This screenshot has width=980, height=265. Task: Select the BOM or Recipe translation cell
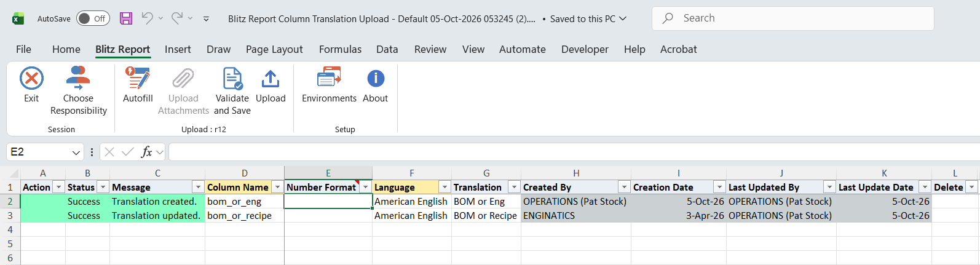pyautogui.click(x=486, y=215)
